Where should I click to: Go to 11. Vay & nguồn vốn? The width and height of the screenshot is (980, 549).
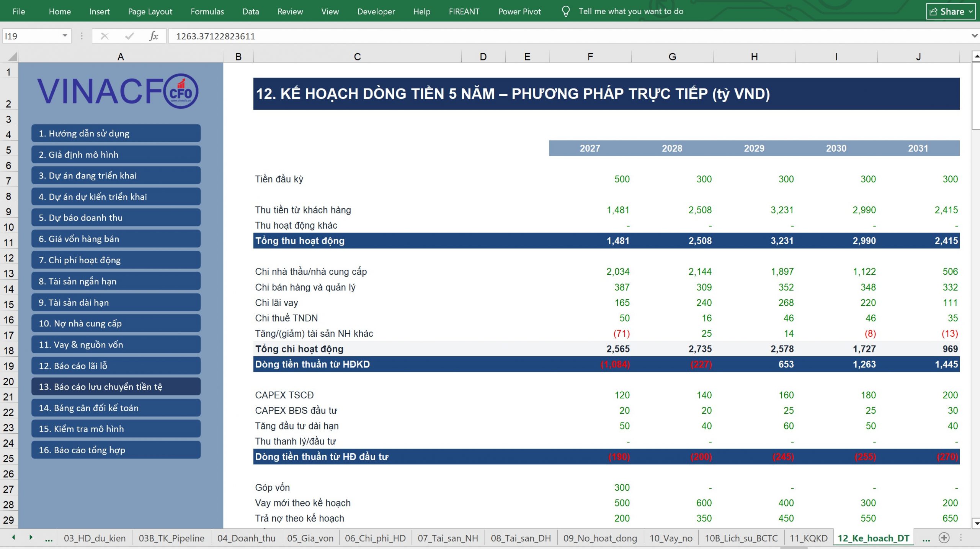(x=116, y=344)
